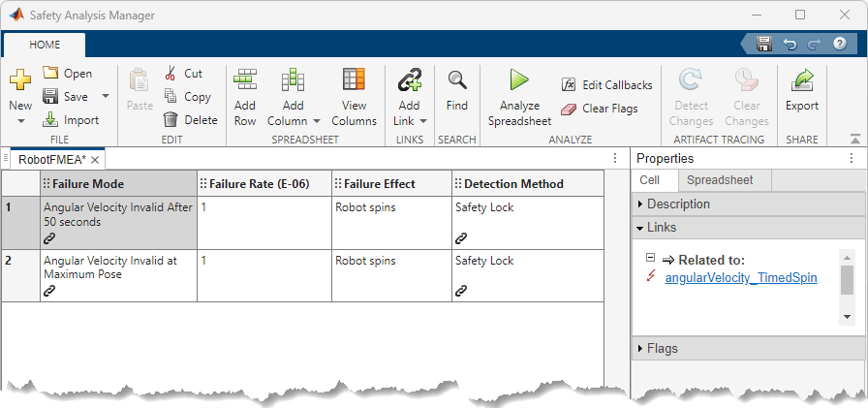
Task: Expand the New file dropdown
Action: coord(20,121)
